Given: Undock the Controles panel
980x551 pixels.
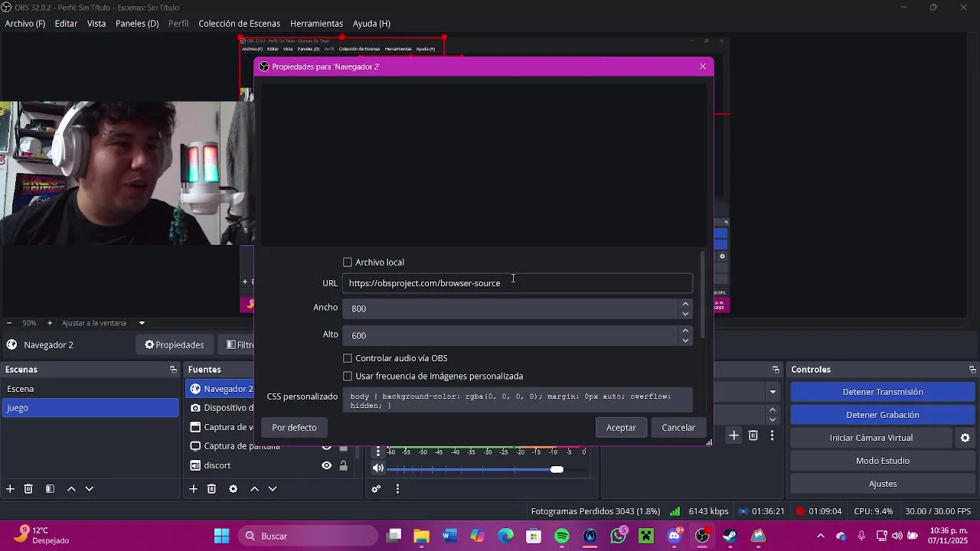Looking at the screenshot, I should pos(972,370).
